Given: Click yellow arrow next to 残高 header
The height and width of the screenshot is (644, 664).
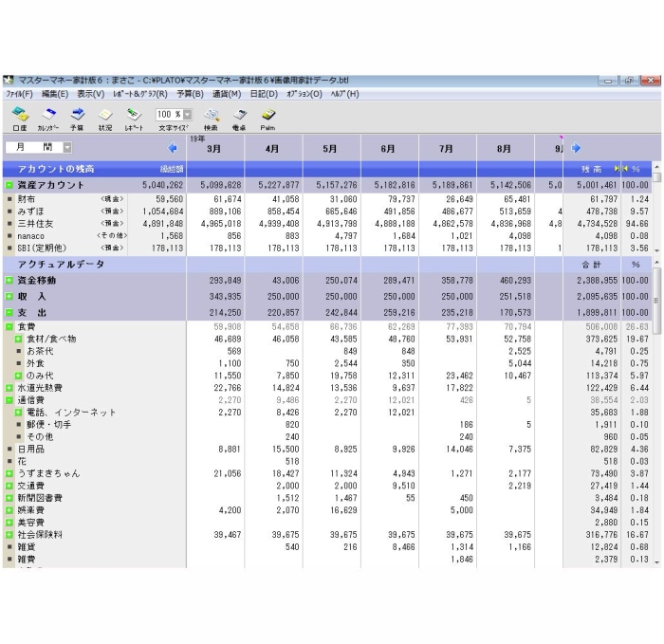Looking at the screenshot, I should [617, 169].
